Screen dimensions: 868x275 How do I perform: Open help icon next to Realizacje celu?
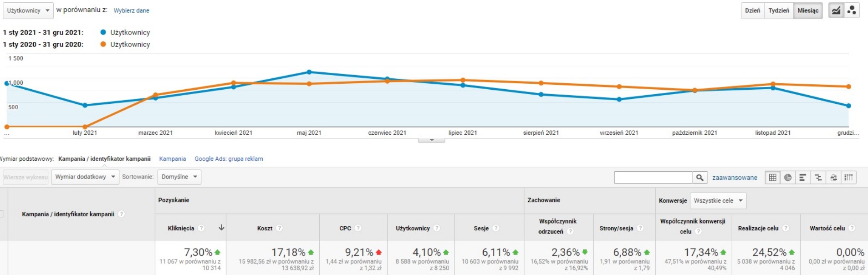786,228
